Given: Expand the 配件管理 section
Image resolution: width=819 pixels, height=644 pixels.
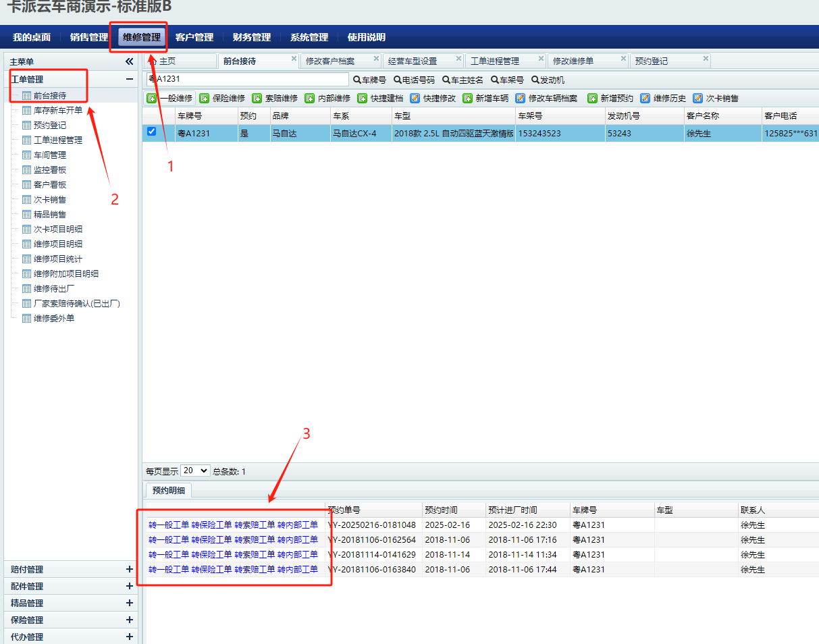Looking at the screenshot, I should click(130, 586).
